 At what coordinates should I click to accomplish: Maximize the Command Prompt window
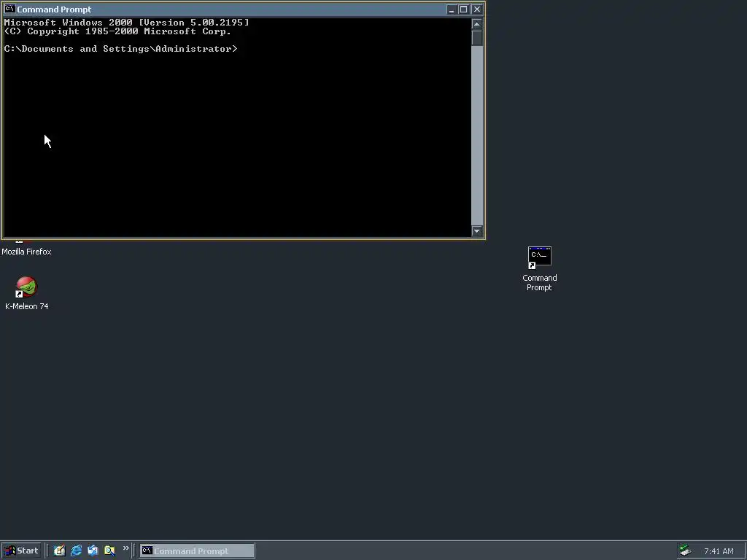(x=463, y=9)
